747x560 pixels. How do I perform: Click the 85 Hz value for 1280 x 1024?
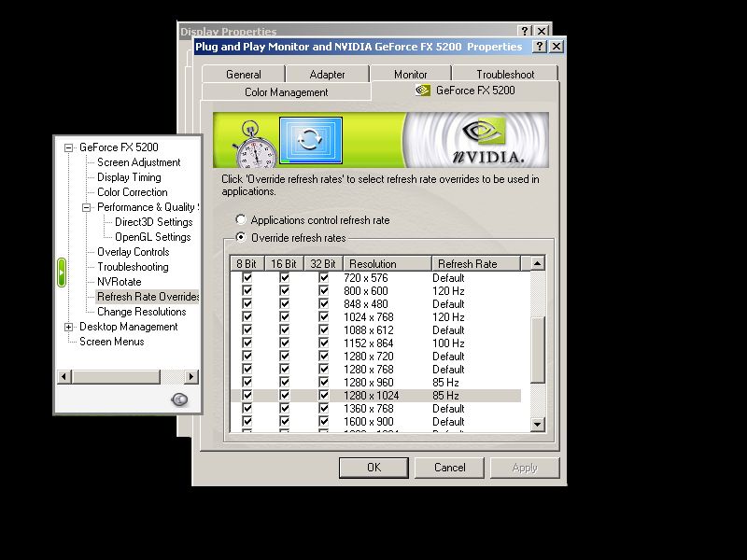point(445,396)
